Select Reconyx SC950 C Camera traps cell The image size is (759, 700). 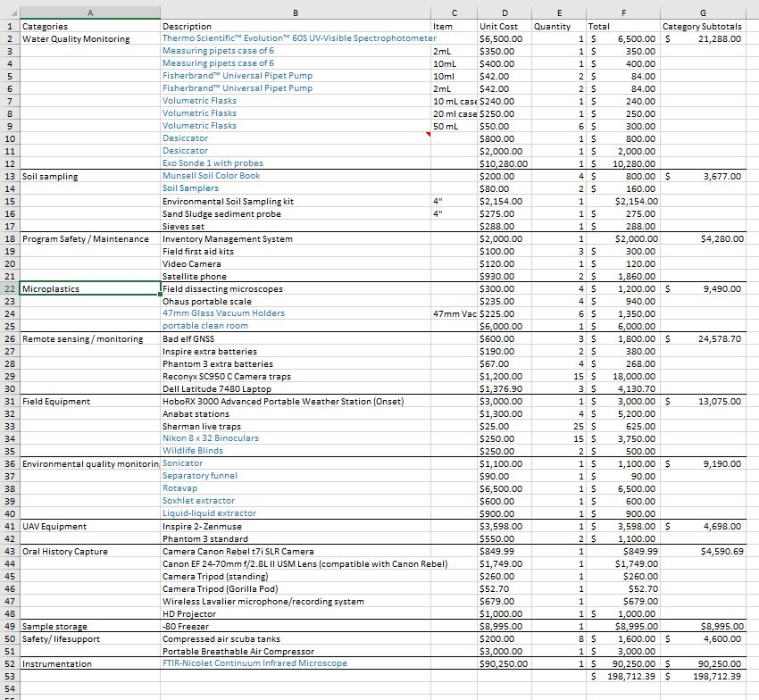[296, 376]
